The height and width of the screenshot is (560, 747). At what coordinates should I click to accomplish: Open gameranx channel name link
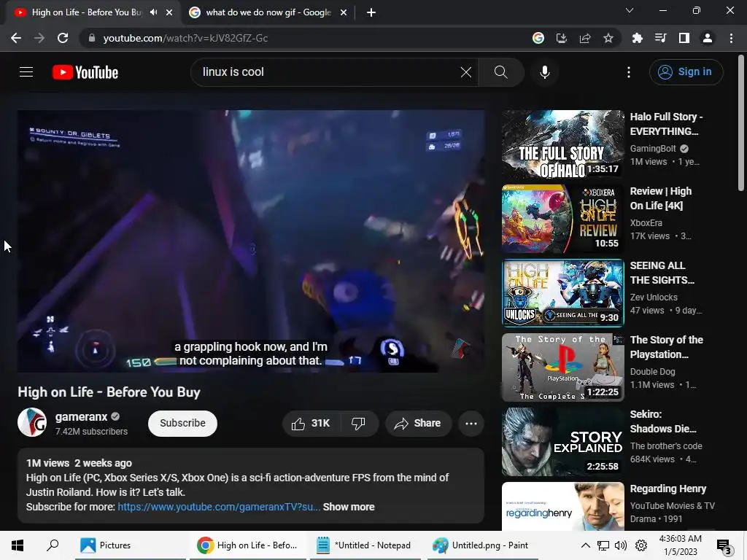click(81, 416)
